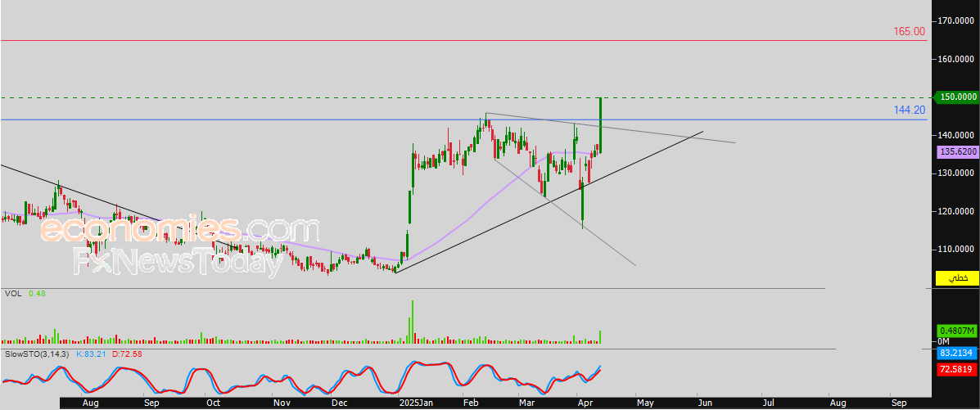
Task: Click the Feb date axis label
Action: (x=471, y=403)
